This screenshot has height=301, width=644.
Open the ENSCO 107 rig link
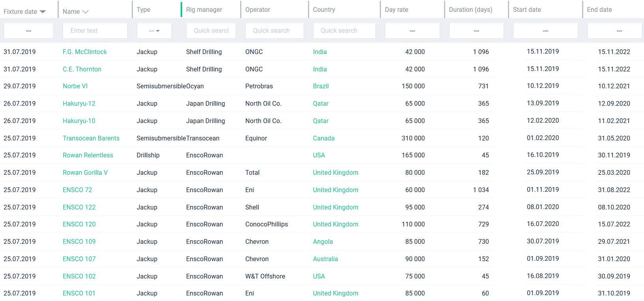(x=79, y=259)
